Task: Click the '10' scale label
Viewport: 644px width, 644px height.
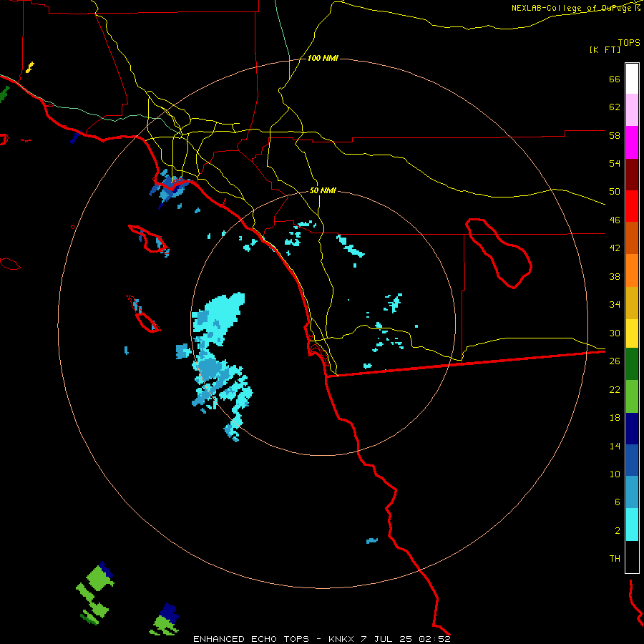Action: tap(615, 474)
